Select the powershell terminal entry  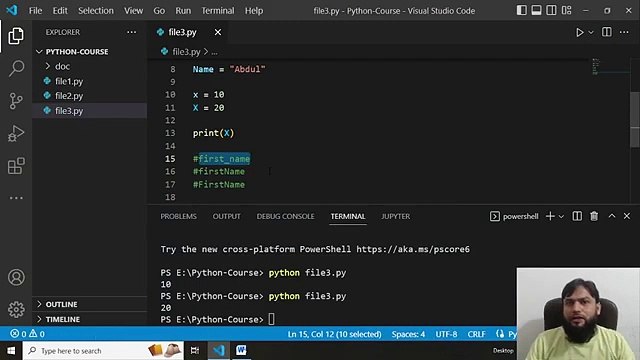[514, 216]
